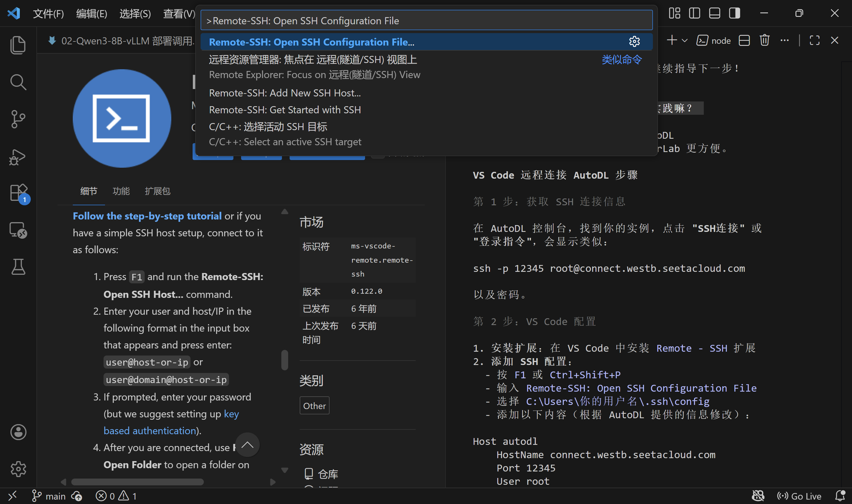
Task: Select Remote-SSH: Add New SSH Host command
Action: [x=285, y=93]
